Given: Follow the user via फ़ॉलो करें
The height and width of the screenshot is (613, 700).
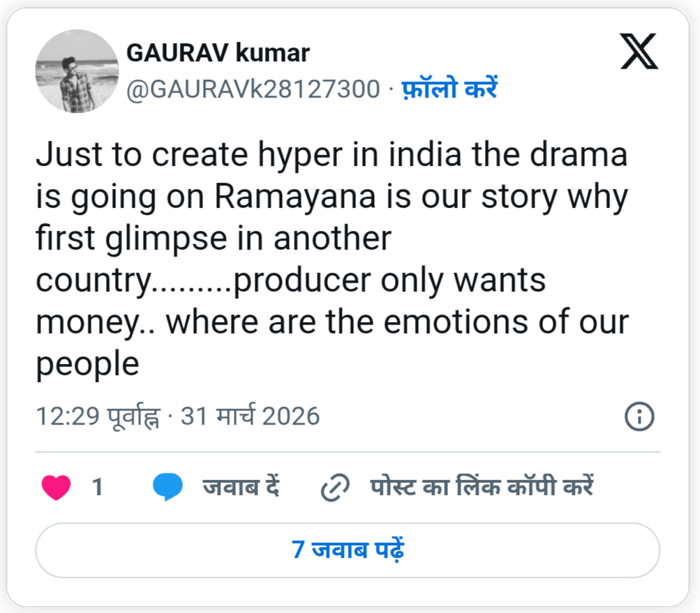Looking at the screenshot, I should (x=449, y=89).
